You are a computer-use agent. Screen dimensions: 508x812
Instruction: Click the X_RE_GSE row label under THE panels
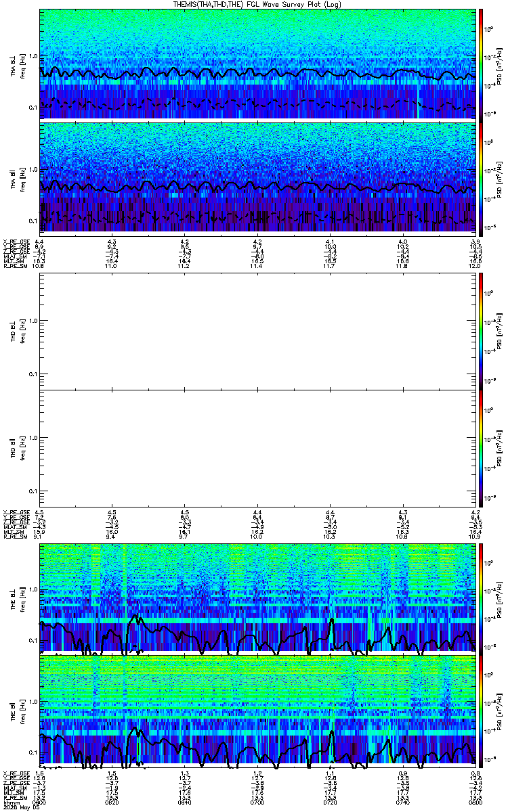16,773
